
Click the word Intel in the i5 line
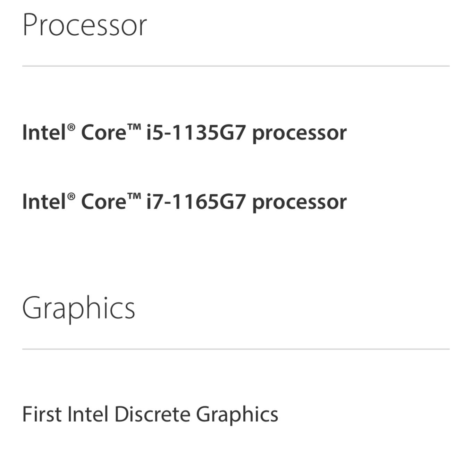coord(44,133)
